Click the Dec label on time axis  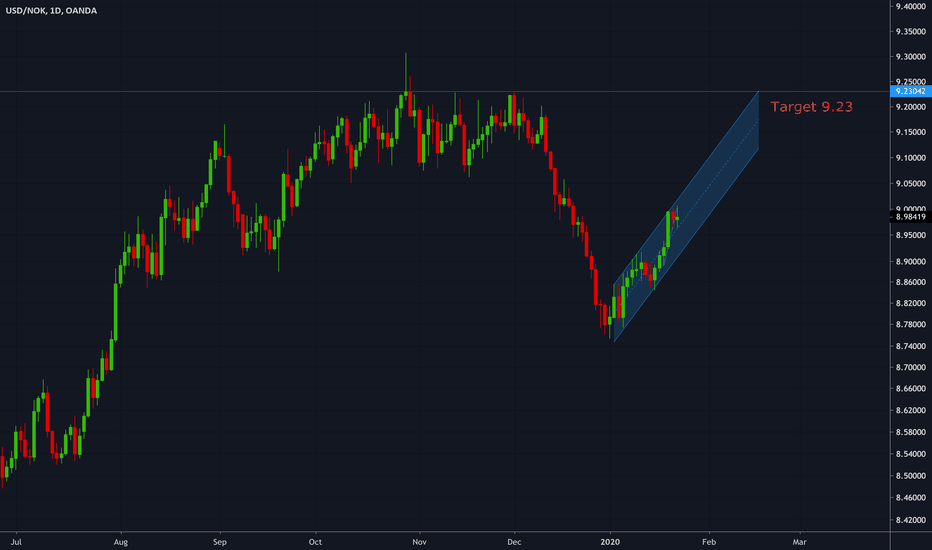[x=514, y=541]
